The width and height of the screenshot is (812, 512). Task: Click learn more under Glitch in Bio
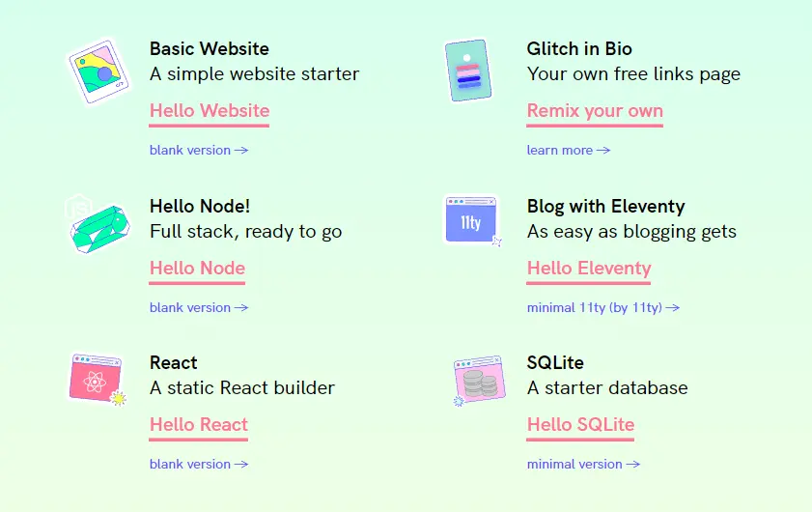pyautogui.click(x=568, y=150)
